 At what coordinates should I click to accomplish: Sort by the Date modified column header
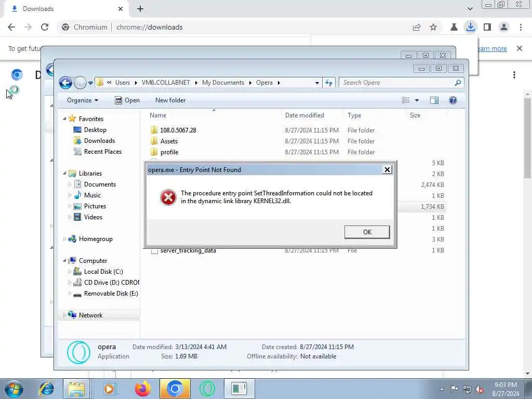[x=304, y=115]
